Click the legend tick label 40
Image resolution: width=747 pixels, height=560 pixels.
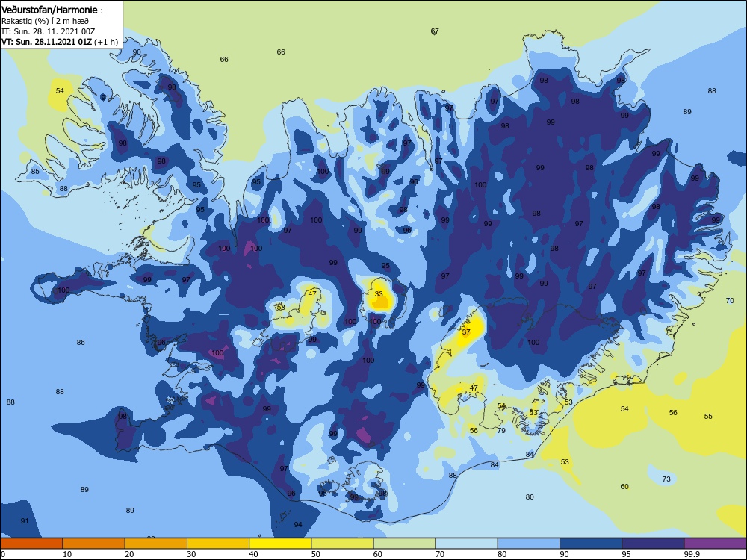pos(254,554)
